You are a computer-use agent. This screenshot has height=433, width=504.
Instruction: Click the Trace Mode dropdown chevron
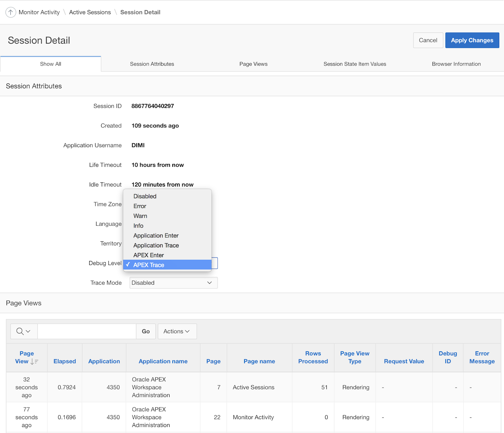(209, 283)
